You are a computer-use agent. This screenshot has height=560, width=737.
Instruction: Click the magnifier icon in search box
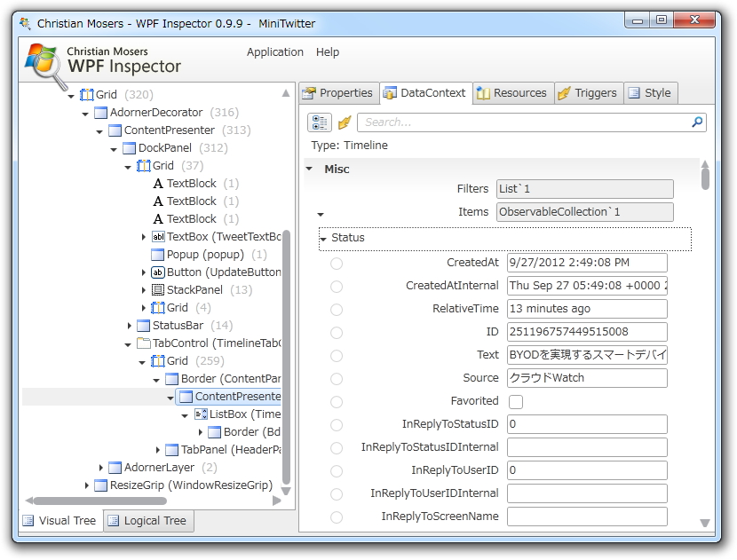(x=697, y=122)
